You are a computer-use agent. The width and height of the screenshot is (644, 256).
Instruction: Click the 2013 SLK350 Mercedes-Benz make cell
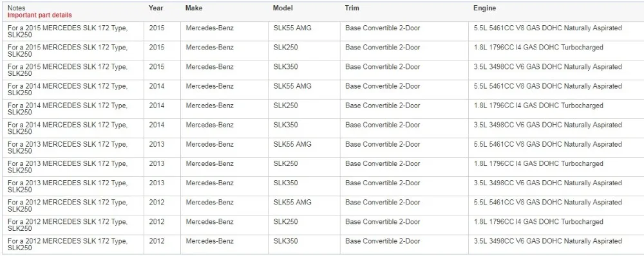click(224, 187)
